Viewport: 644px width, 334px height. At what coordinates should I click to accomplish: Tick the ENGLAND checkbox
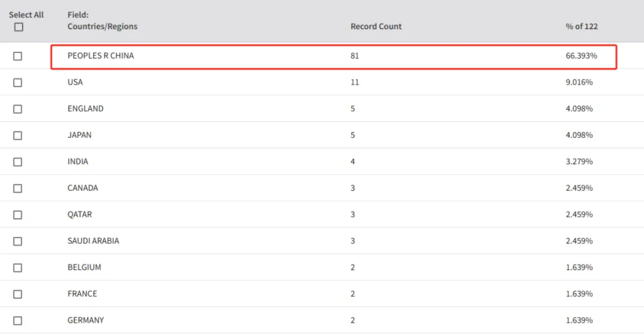pyautogui.click(x=18, y=109)
